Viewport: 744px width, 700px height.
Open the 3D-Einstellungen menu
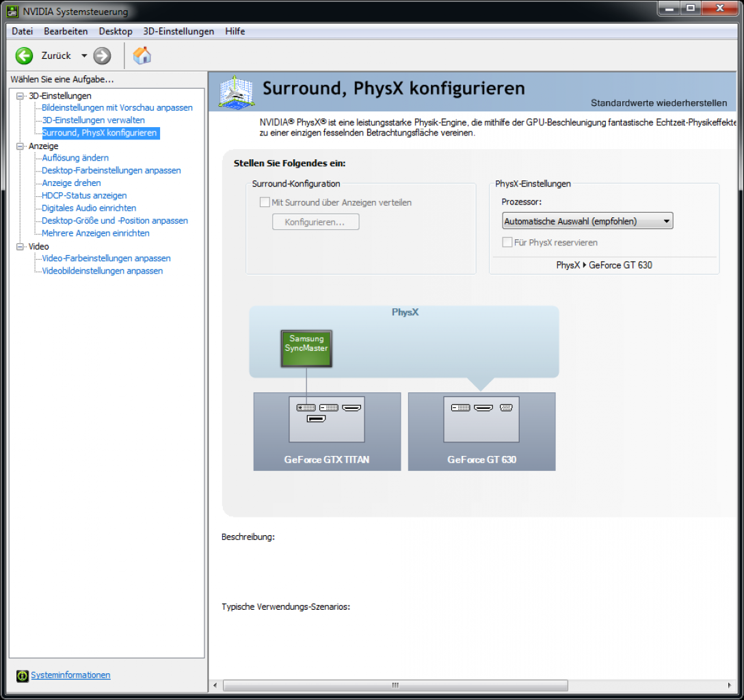178,31
